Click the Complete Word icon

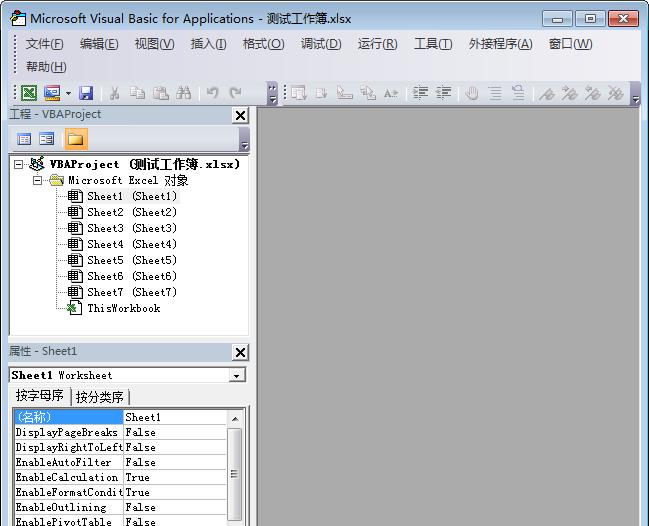tap(391, 93)
